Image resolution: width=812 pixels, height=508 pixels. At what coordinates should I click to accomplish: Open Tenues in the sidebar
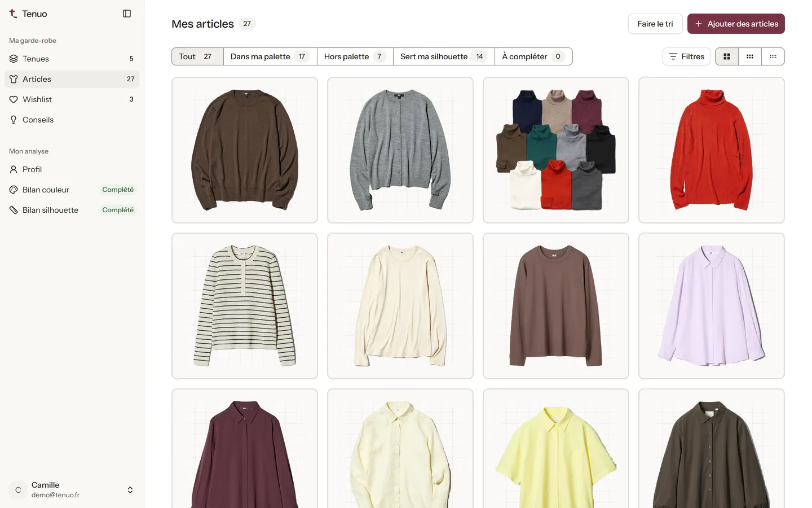(x=72, y=59)
